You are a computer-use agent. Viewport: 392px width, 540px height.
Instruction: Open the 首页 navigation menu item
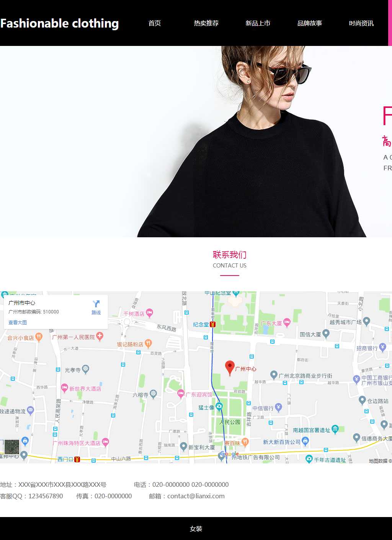click(155, 23)
